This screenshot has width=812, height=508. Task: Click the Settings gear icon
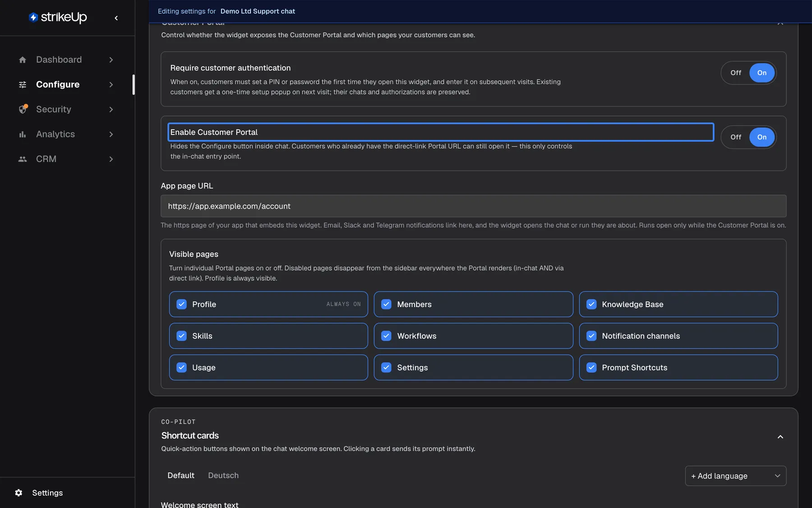click(18, 493)
